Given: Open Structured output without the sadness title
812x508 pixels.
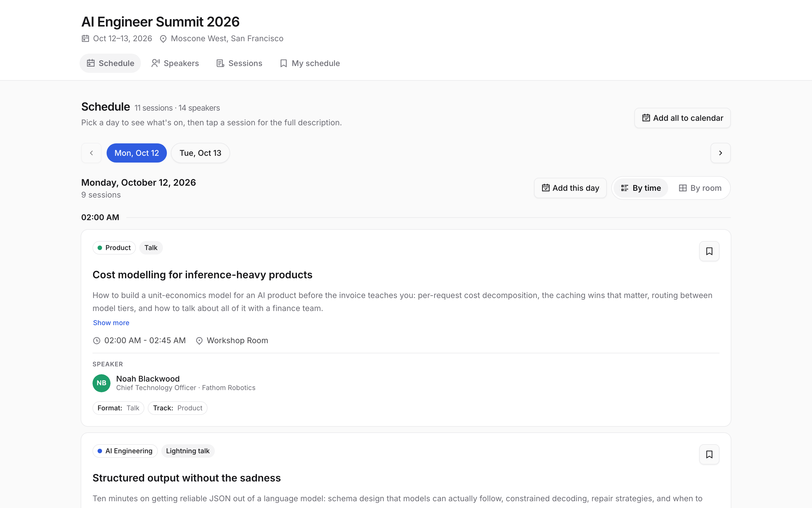Looking at the screenshot, I should click(187, 478).
